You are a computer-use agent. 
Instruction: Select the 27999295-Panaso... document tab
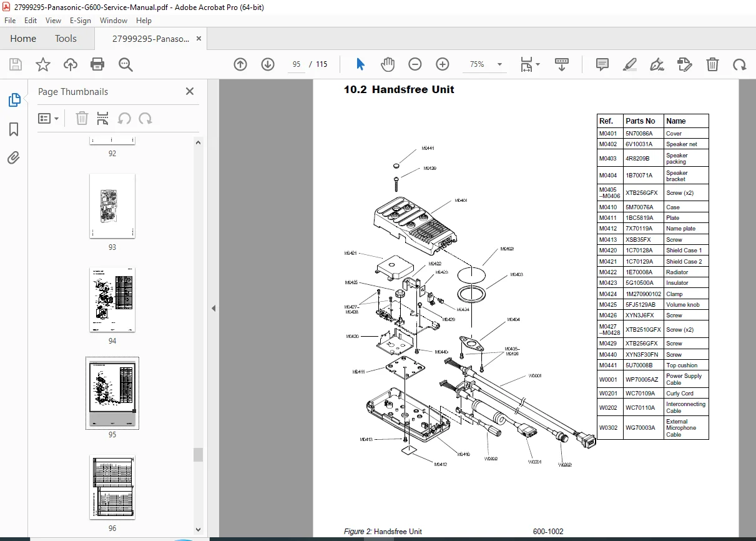150,39
